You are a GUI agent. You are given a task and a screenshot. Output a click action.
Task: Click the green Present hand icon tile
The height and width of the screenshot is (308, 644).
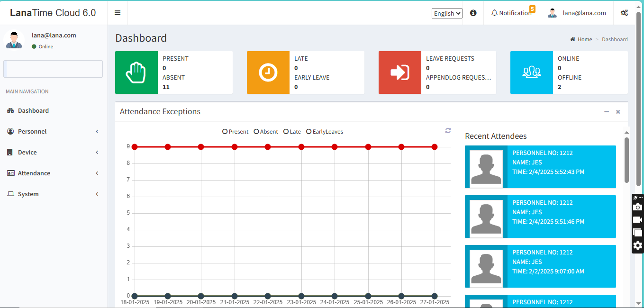pyautogui.click(x=136, y=72)
